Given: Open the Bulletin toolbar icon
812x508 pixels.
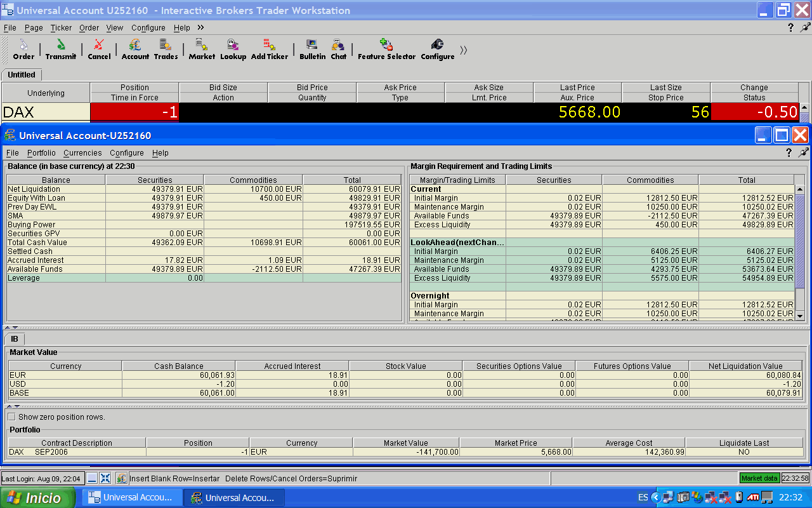Looking at the screenshot, I should tap(312, 49).
